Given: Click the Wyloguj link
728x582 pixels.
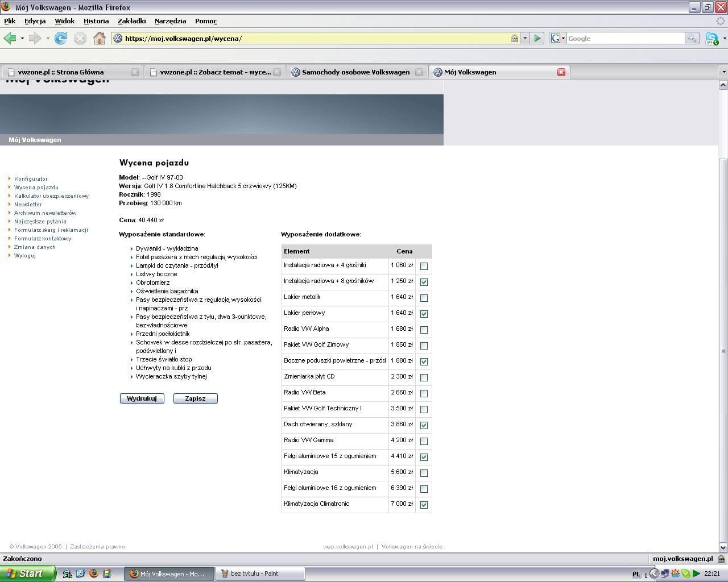Looking at the screenshot, I should click(x=25, y=256).
